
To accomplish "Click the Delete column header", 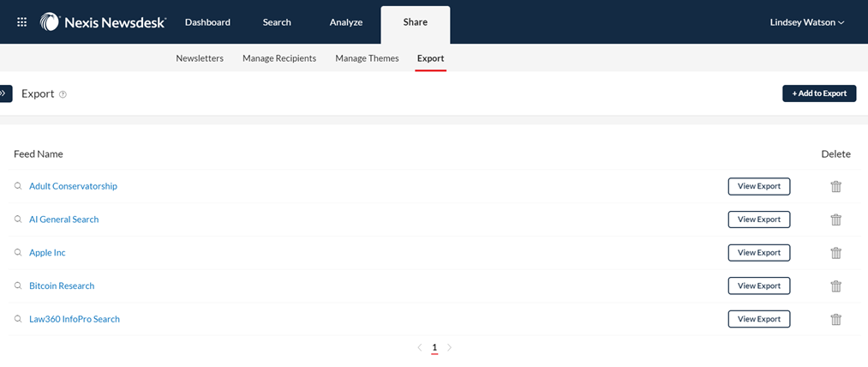I will (x=836, y=154).
